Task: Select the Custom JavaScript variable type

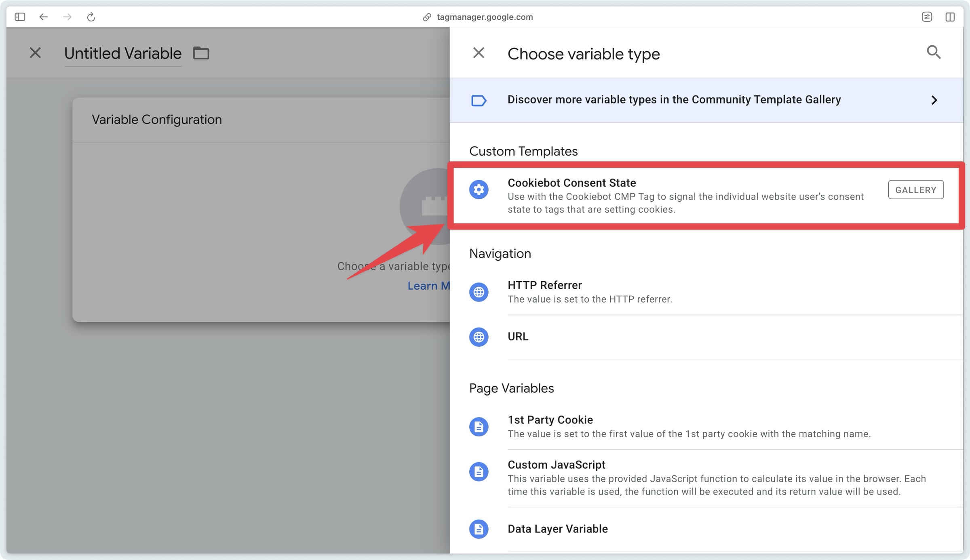Action: [x=706, y=478]
